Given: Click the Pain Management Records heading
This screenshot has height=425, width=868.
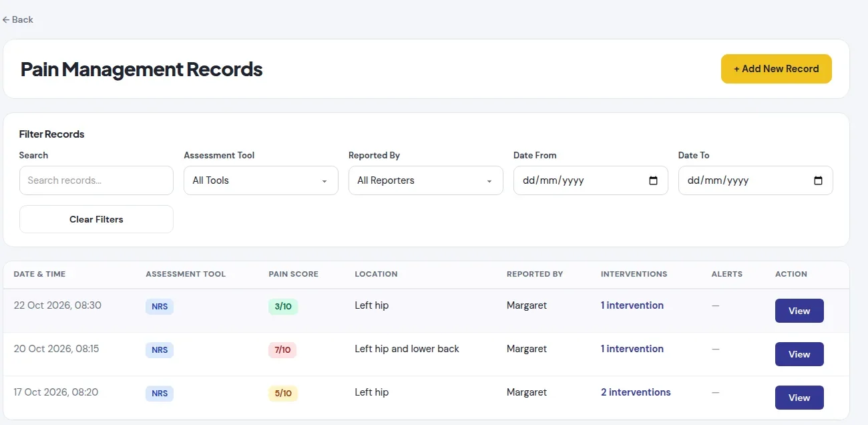Looking at the screenshot, I should tap(142, 69).
